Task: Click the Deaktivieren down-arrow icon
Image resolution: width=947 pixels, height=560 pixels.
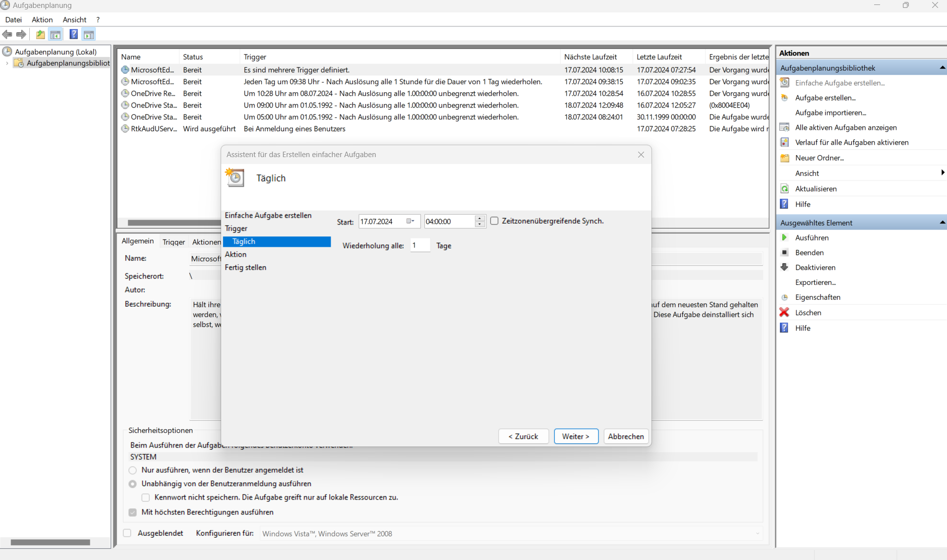Action: (784, 268)
